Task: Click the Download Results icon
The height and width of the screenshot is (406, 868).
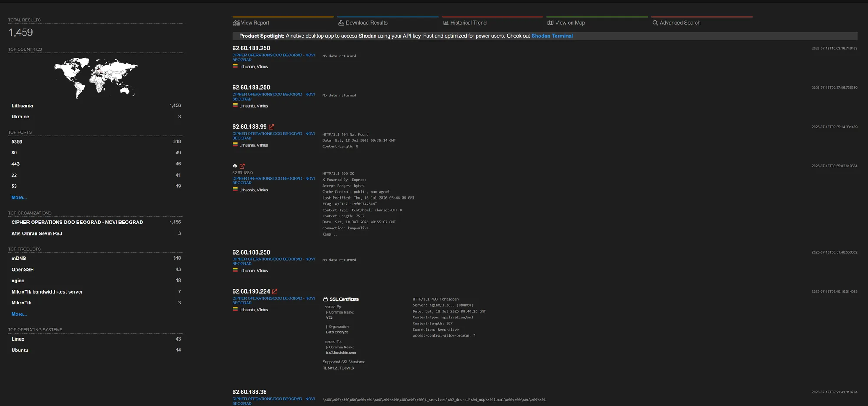Action: (x=341, y=23)
